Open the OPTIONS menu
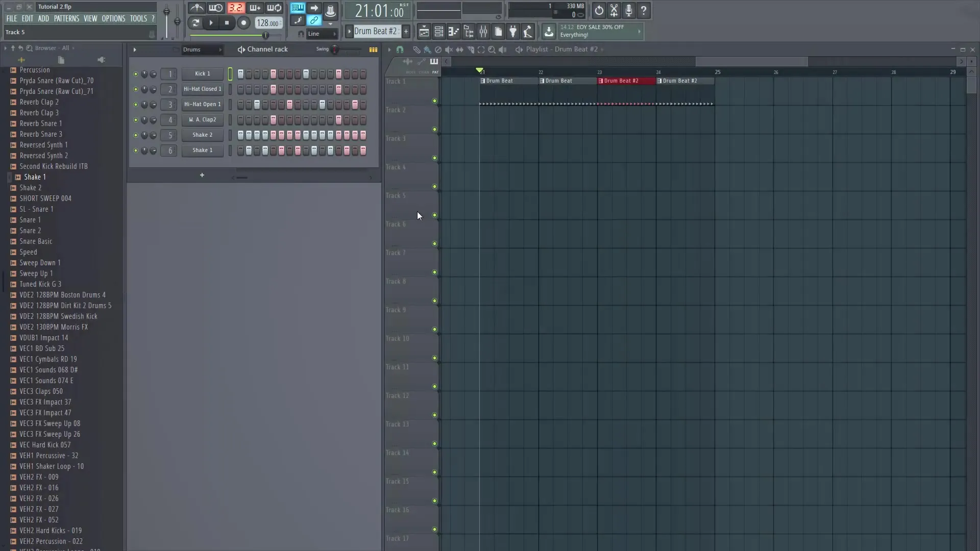The height and width of the screenshot is (551, 980). pos(113,18)
